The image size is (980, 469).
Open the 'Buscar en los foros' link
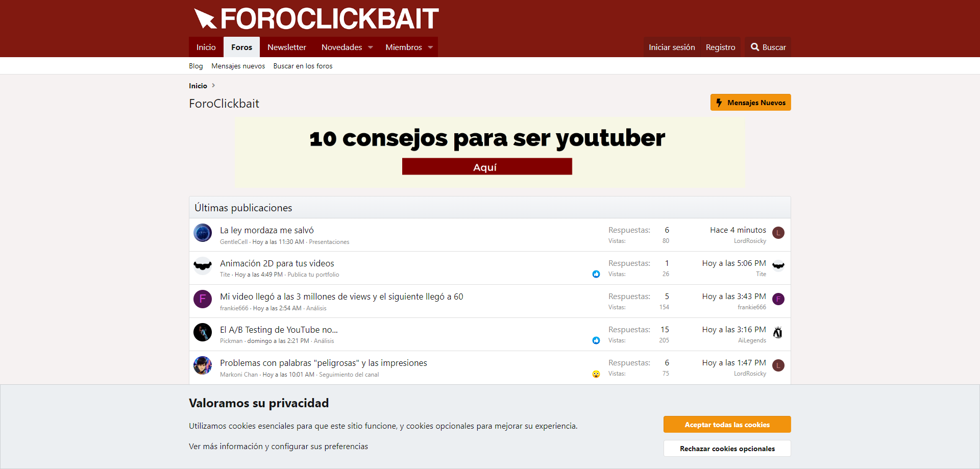coord(303,66)
